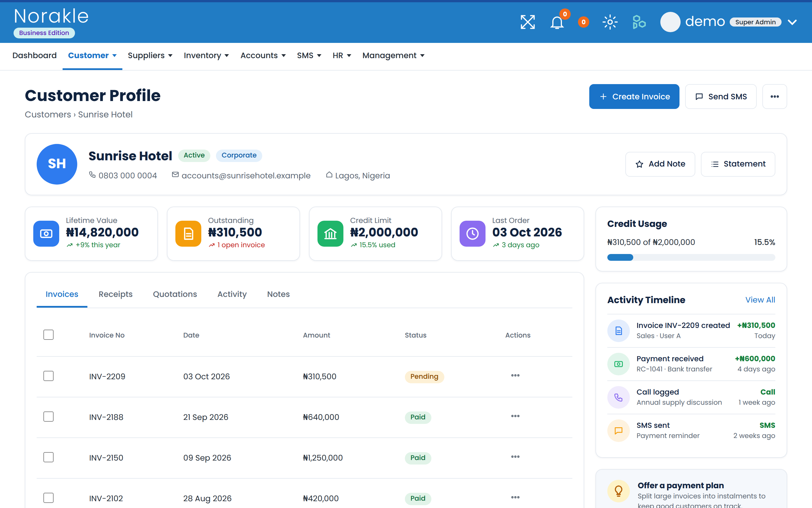The height and width of the screenshot is (508, 812).
Task: Check the box for INV-2102
Action: [x=48, y=498]
